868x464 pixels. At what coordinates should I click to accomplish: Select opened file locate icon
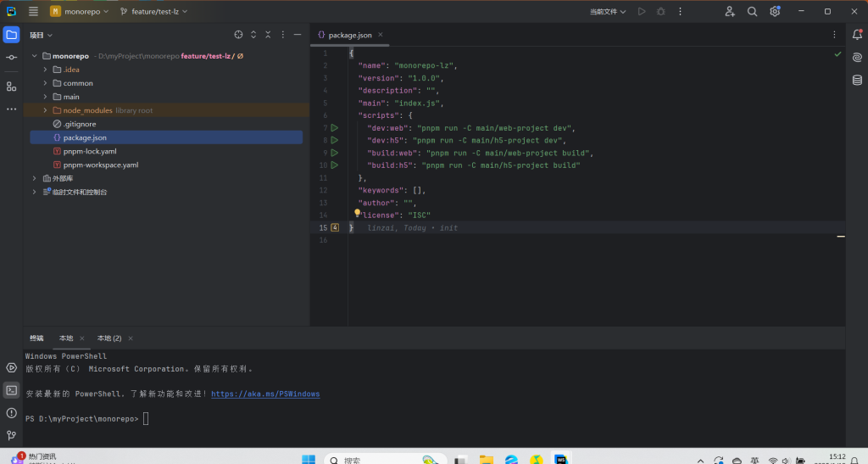(x=238, y=34)
